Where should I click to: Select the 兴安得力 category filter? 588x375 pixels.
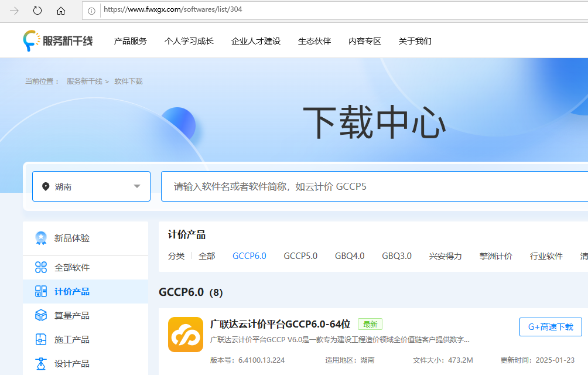(x=445, y=256)
